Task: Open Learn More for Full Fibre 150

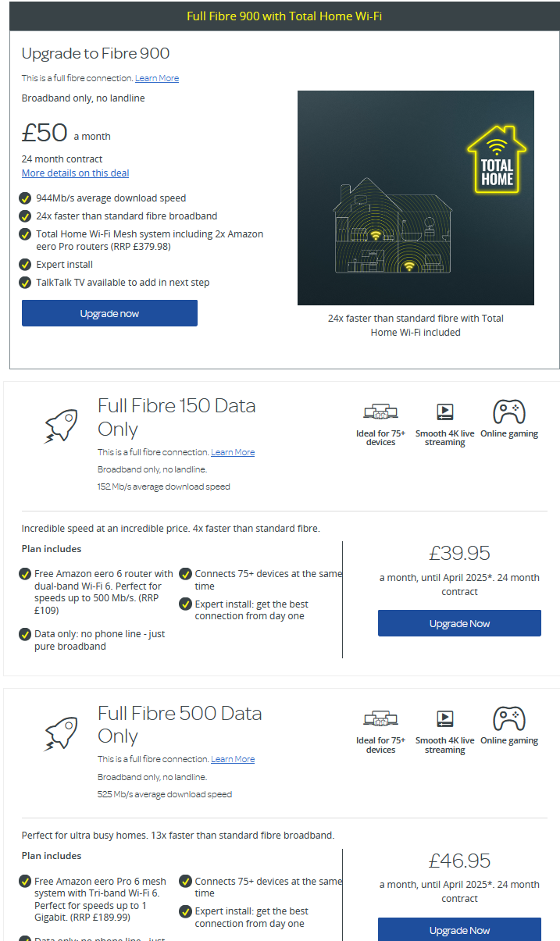Action: pyautogui.click(x=233, y=452)
